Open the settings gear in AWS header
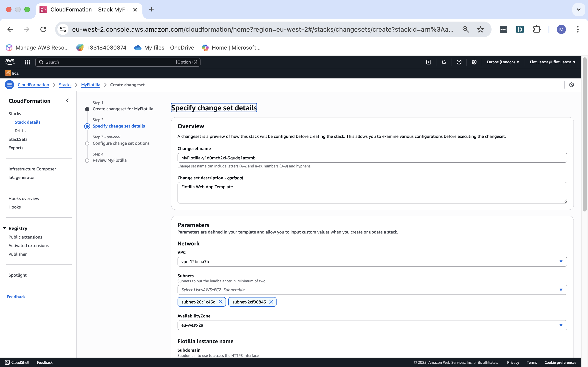The image size is (588, 367). [474, 62]
